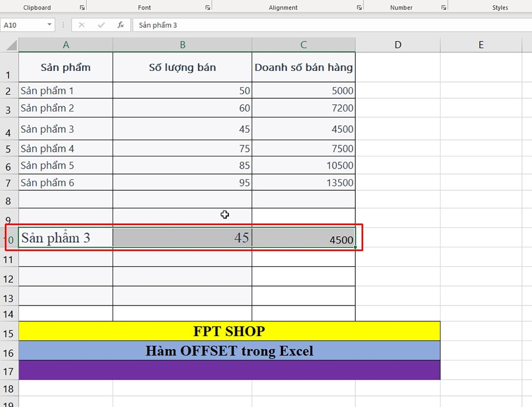Select cell 'Sản phẩm 5'

coord(66,165)
